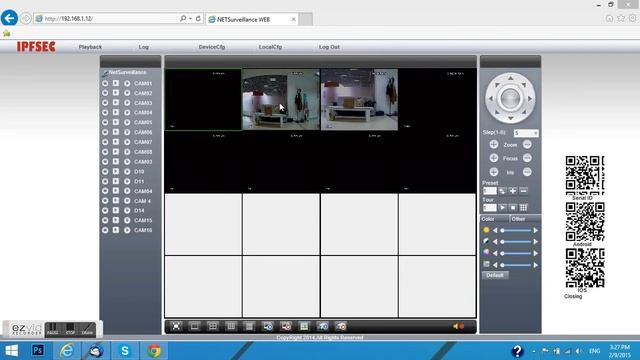Toggle extra stream button for CAM03
Screen dimensions: 640x360
tap(127, 103)
